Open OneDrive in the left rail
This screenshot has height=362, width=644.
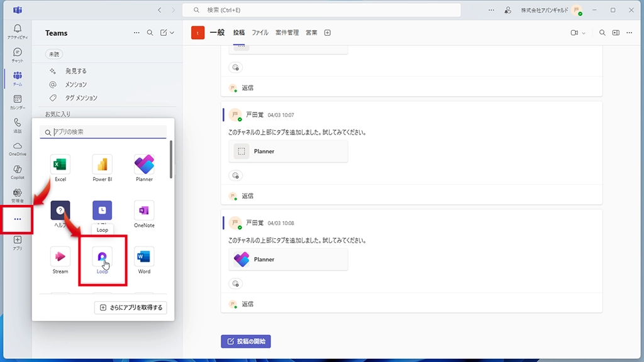(17, 148)
